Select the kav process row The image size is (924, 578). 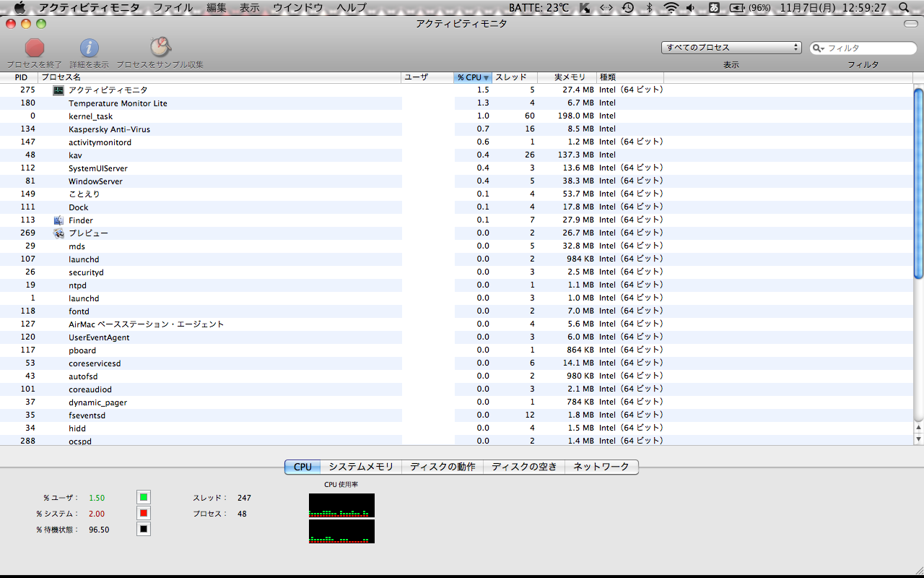456,155
